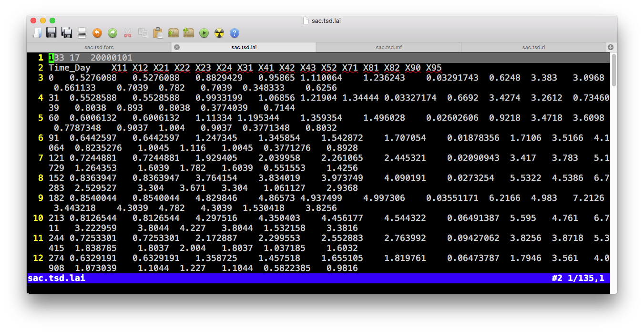Click the yellow radiation Make icon
Screen dimensions: 644x332
click(219, 33)
